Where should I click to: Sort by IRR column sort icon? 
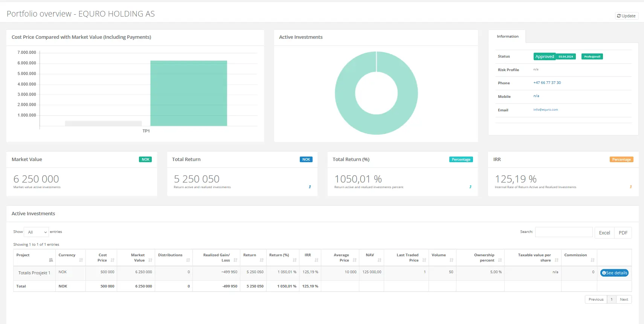316,260
